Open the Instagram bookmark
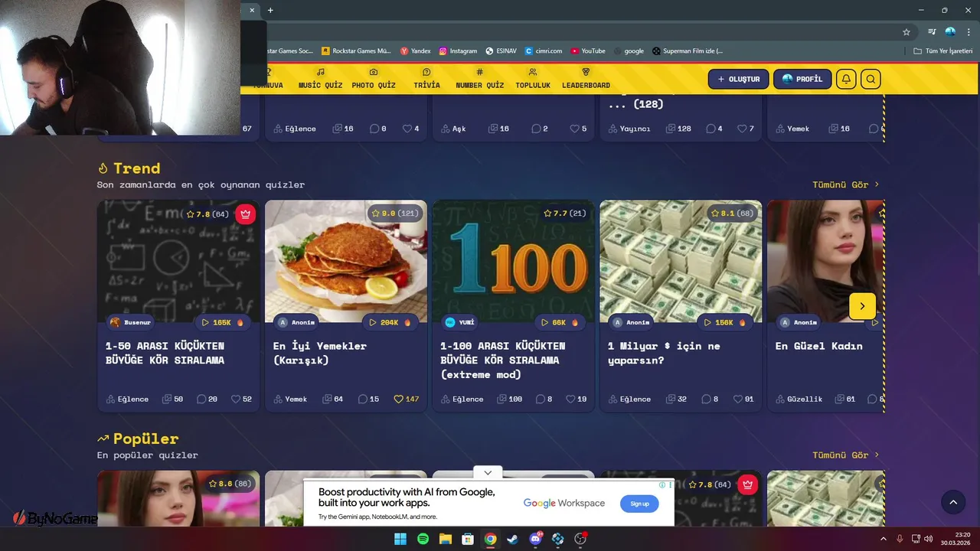The image size is (980, 551). point(458,51)
